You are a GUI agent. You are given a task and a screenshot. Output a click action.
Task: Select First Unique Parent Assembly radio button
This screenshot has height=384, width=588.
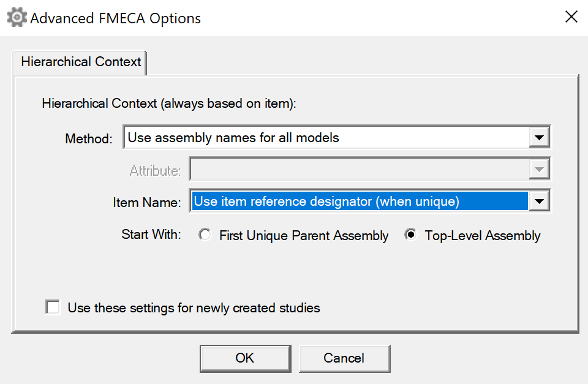205,235
